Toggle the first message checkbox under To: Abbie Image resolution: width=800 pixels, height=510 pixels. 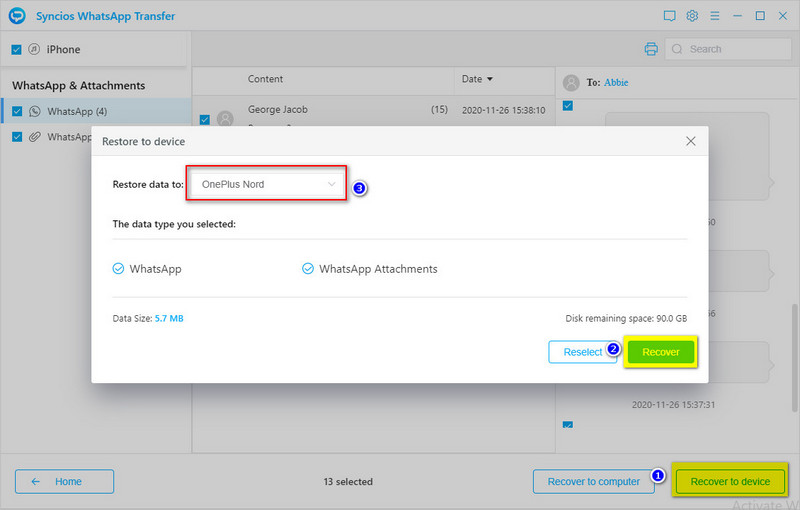click(x=568, y=106)
